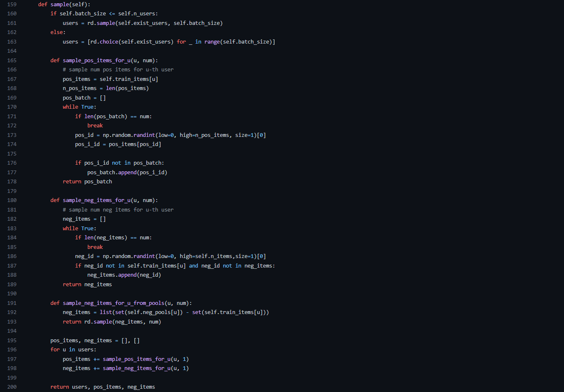Screen dimensions: 564x392
Task: Click 'sample_neg_items_for_u' in the definition on line 180
Action: pos(97,200)
